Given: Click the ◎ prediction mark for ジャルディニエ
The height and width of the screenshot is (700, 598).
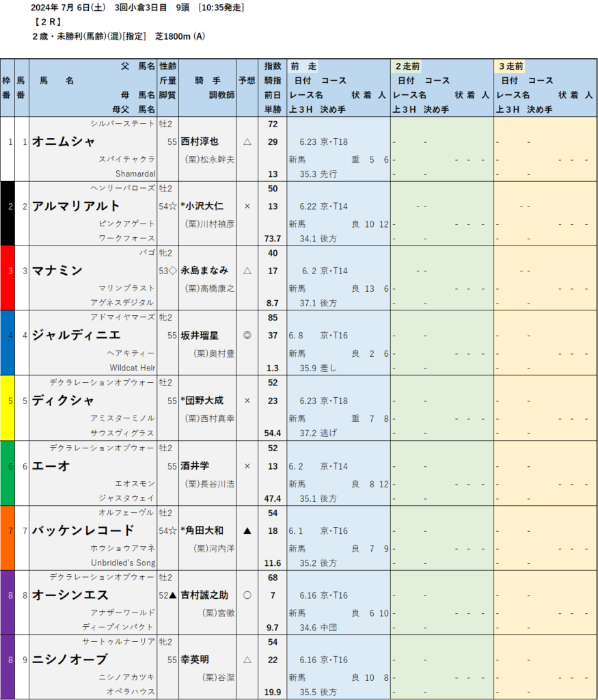Looking at the screenshot, I should [x=247, y=335].
